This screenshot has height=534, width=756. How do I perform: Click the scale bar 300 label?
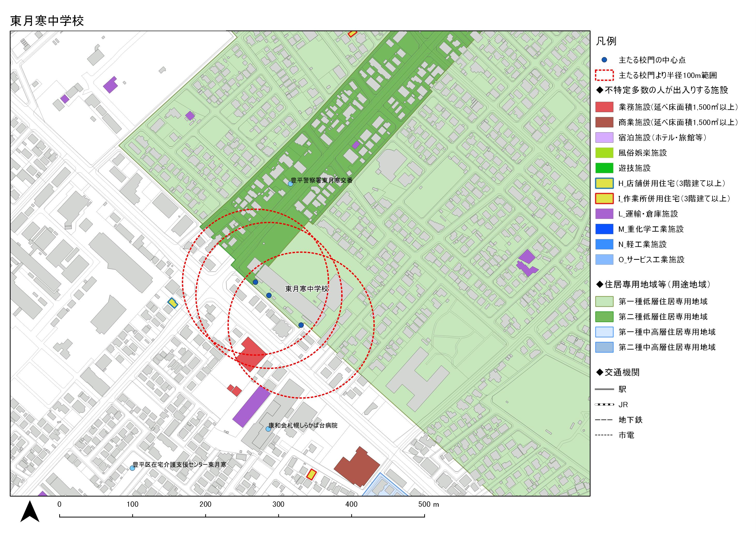coord(278,504)
